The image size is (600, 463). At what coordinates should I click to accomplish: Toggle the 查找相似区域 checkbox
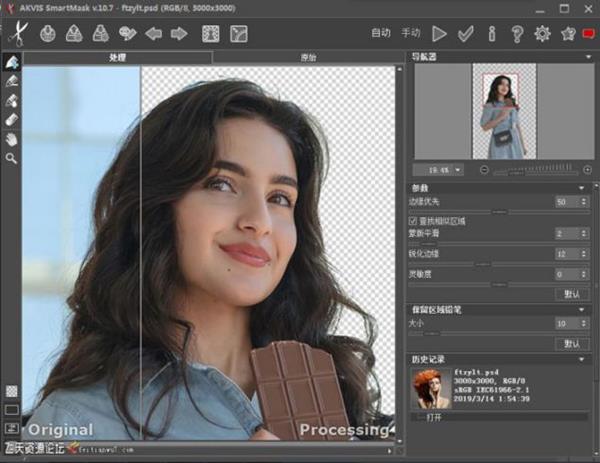tap(414, 219)
